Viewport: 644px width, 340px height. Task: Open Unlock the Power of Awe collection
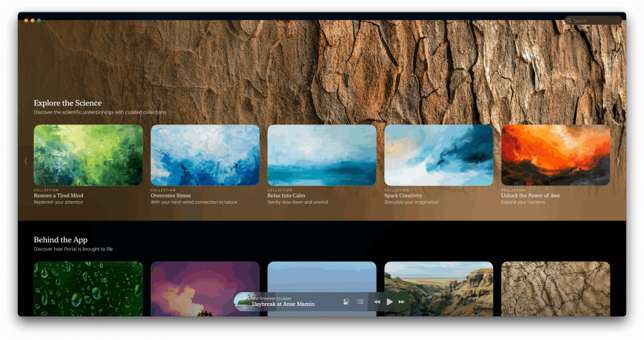coord(556,155)
